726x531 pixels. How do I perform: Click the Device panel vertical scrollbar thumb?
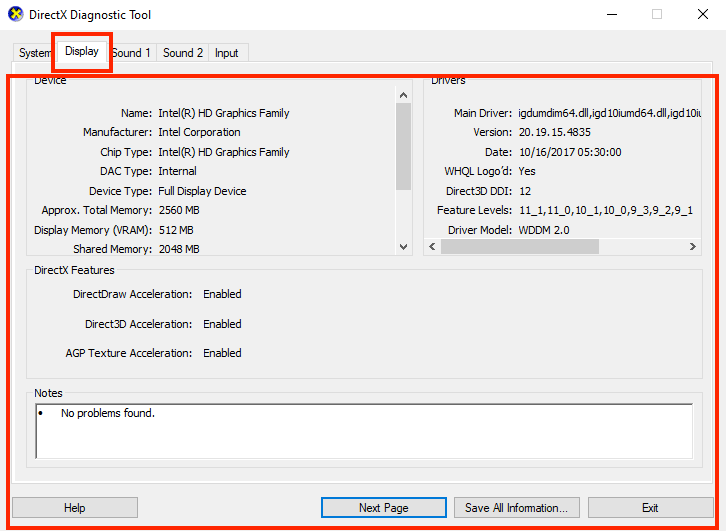[403, 146]
